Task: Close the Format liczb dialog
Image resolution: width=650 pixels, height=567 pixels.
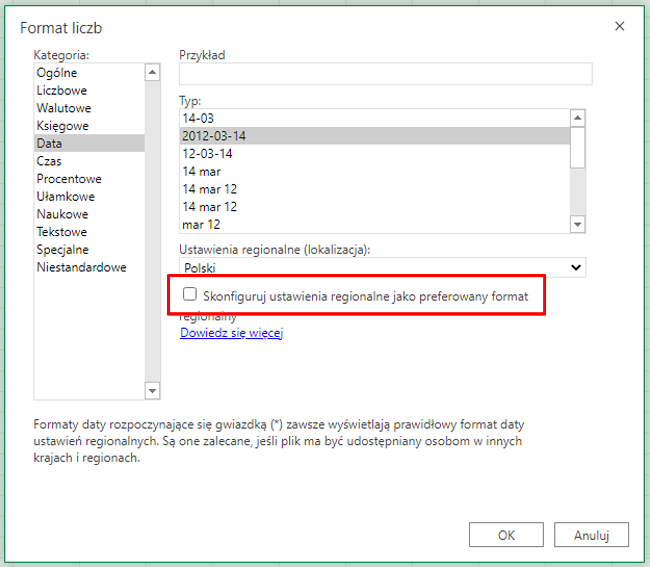Action: (619, 26)
